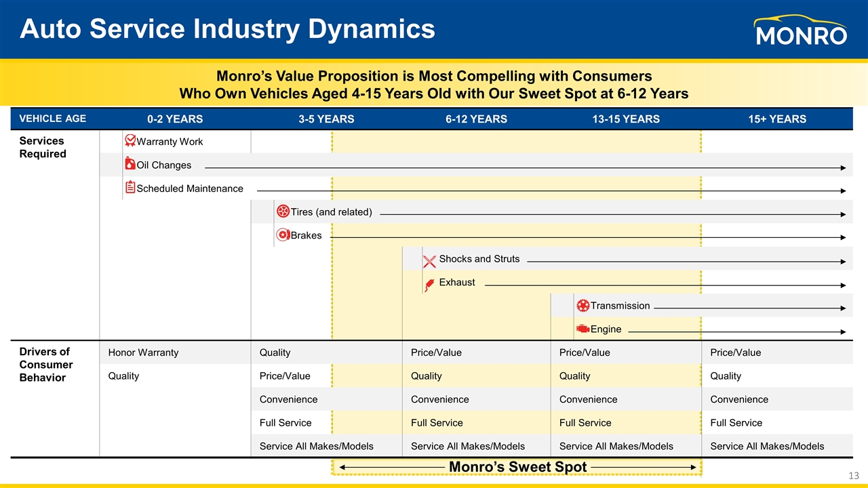Click 'Convenience' in the 6-12 years column
The height and width of the screenshot is (488, 868).
tap(439, 399)
